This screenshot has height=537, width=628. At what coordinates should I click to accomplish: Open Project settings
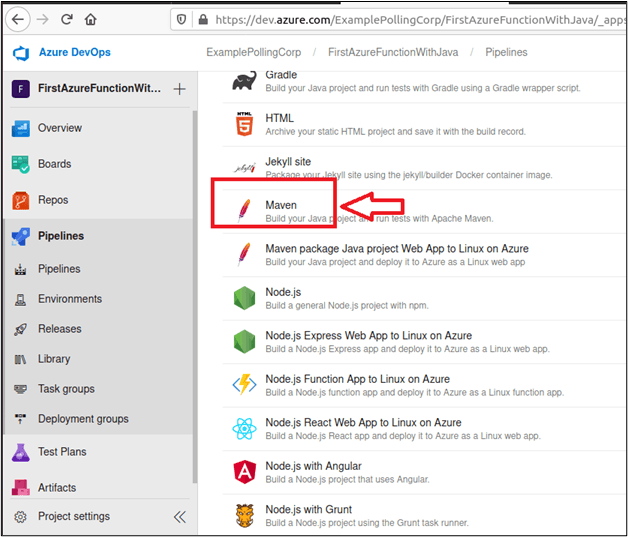coord(74,516)
